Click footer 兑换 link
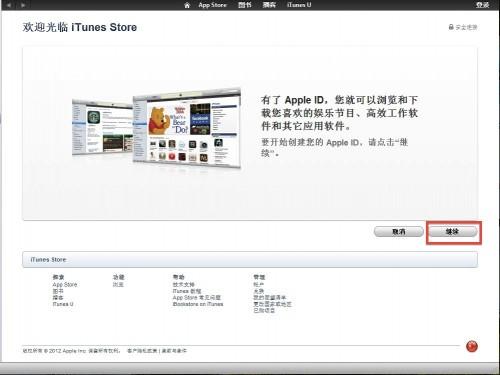This screenshot has width=500, height=375. coord(259,291)
